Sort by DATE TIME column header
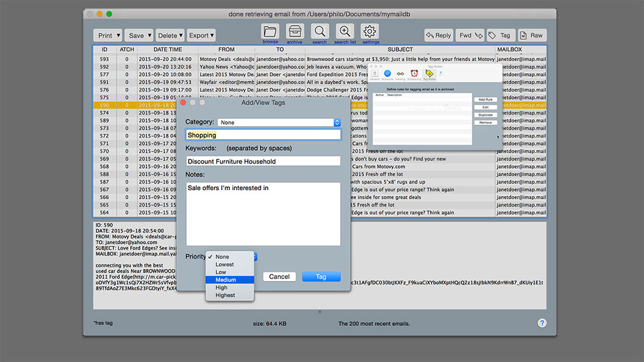 coord(168,49)
